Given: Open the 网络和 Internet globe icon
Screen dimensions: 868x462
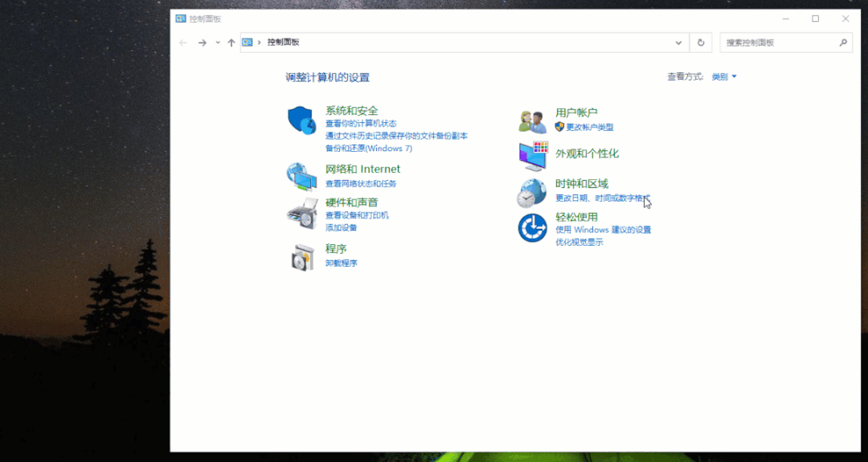Looking at the screenshot, I should click(x=301, y=176).
